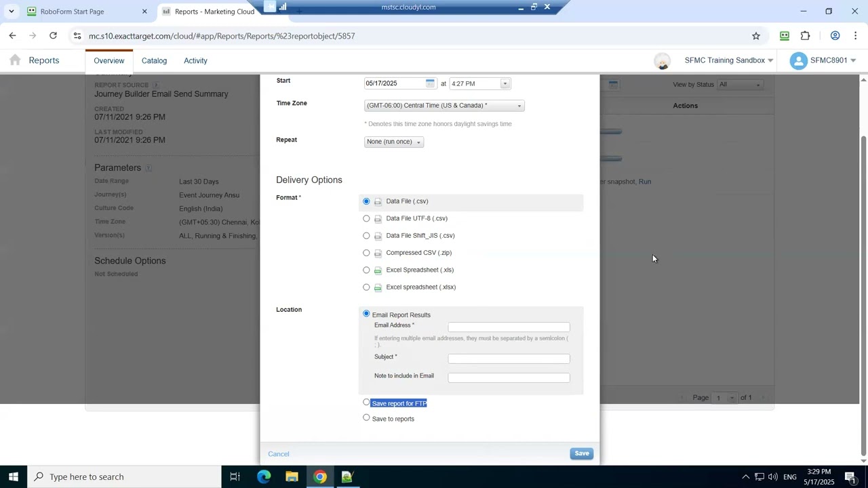Open the View by Status dropdown
The image size is (868, 488).
pos(740,85)
